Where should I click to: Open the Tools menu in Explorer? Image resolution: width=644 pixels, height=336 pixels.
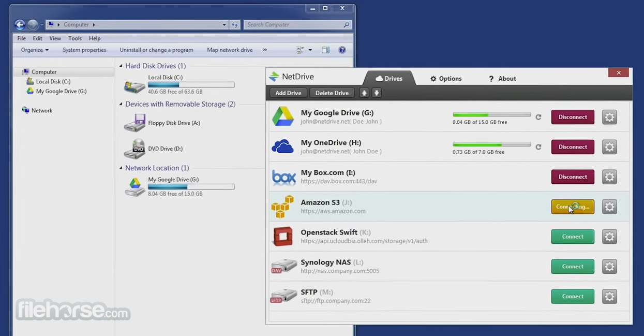(x=75, y=38)
